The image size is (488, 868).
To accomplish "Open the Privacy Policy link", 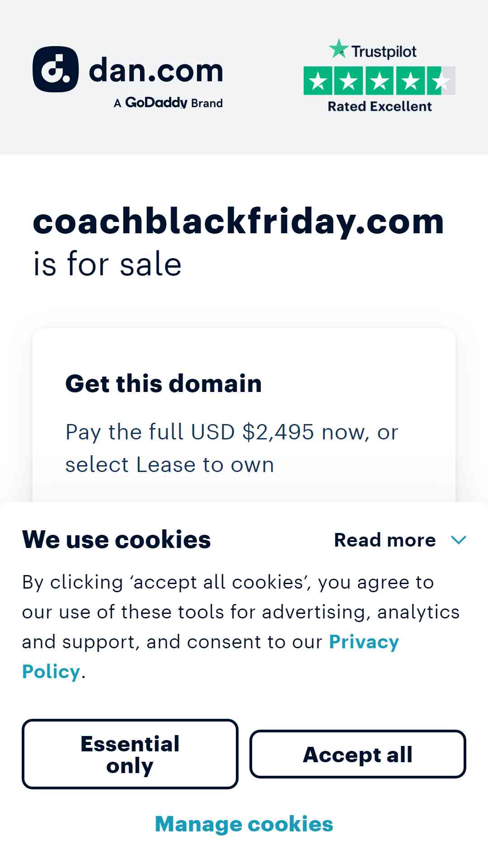I will [211, 656].
